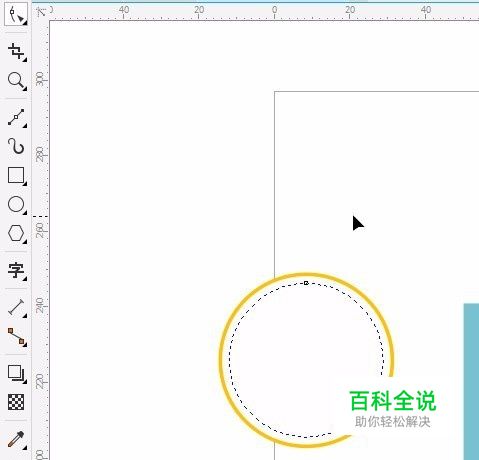Select the Polygon tool
The image size is (479, 460).
[16, 233]
